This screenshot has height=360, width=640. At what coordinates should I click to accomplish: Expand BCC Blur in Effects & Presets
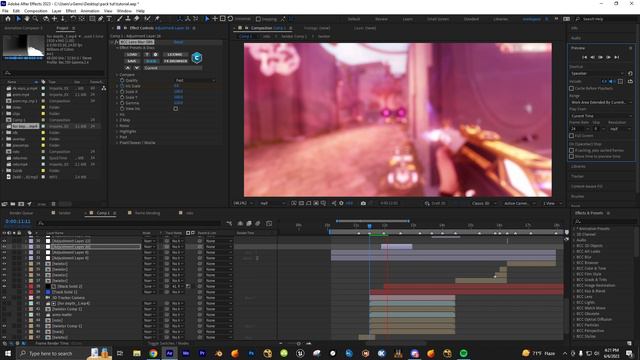click(x=573, y=258)
